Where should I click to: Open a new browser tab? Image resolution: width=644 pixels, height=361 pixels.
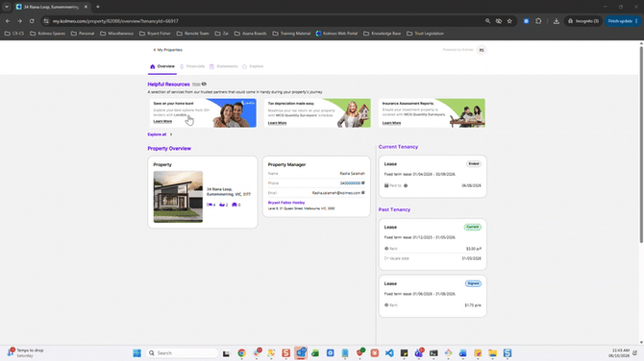pos(98,7)
